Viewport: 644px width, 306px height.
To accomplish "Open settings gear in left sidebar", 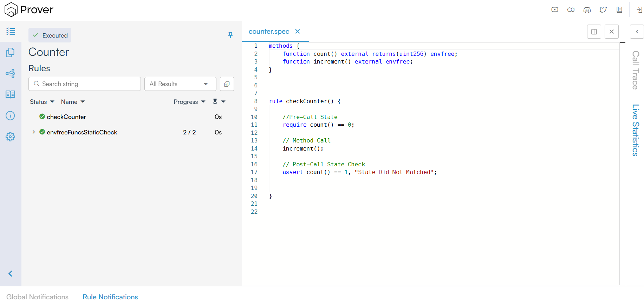I will click(x=11, y=137).
